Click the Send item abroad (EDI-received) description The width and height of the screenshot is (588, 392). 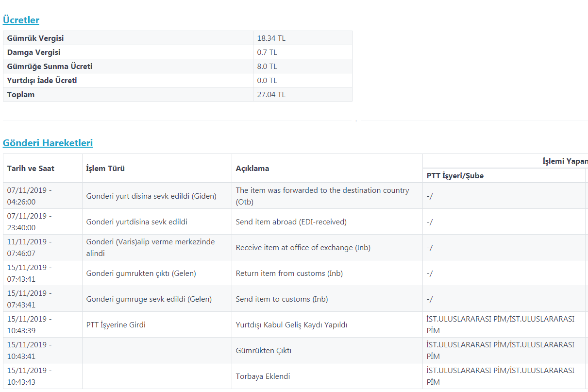291,222
